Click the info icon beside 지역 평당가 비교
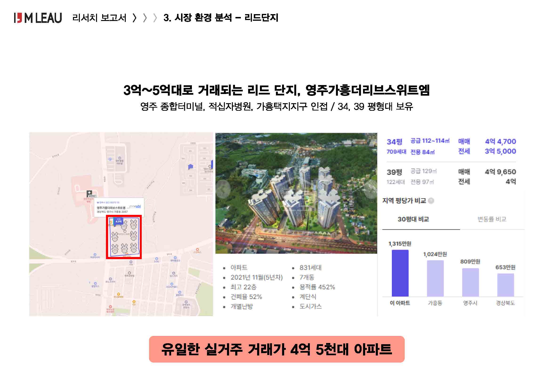Viewport: 554px width, 392px height. point(431,201)
